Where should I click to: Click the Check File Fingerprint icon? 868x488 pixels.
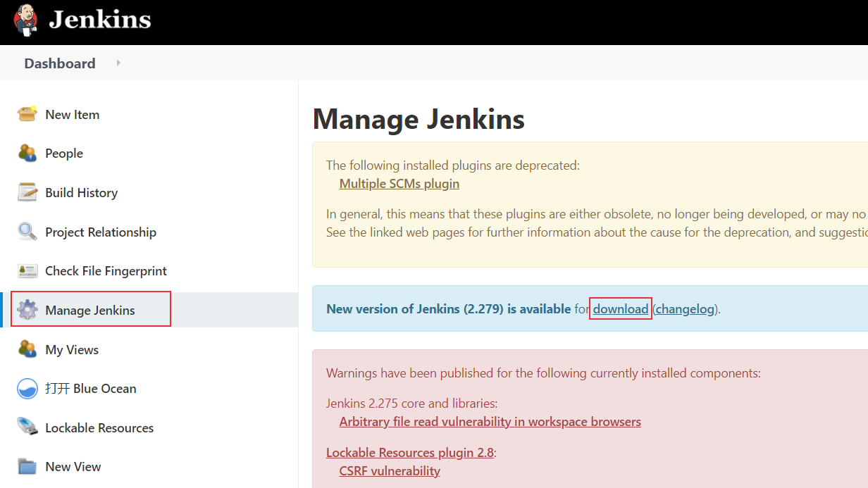27,270
